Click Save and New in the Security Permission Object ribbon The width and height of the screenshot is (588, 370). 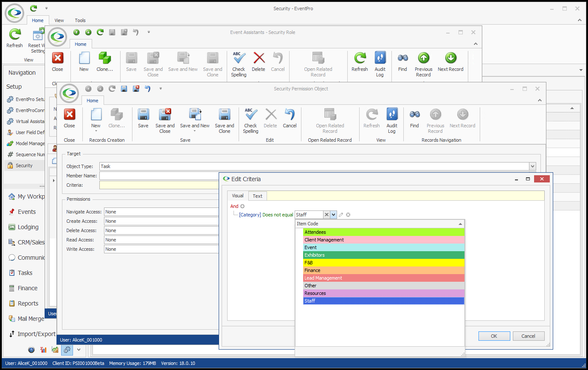tap(195, 118)
